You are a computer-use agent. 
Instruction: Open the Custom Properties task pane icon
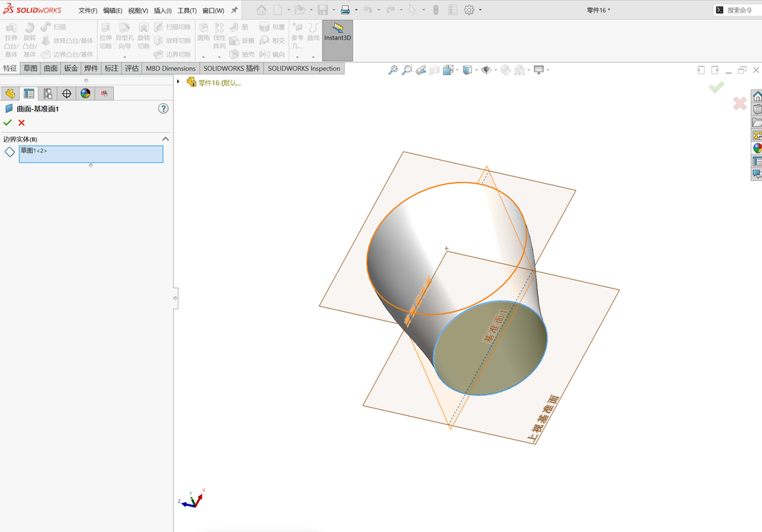(757, 161)
